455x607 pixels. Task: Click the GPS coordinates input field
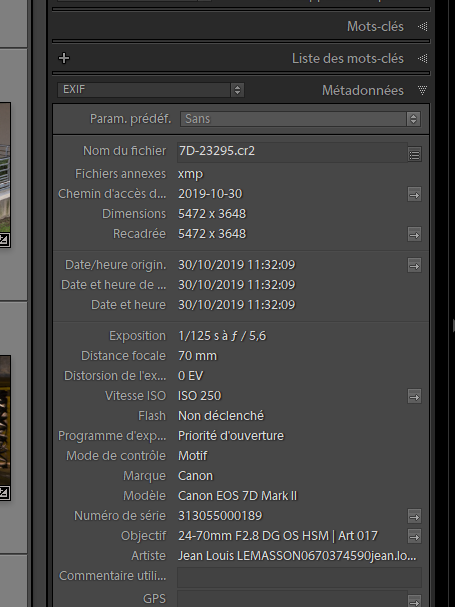click(292, 598)
